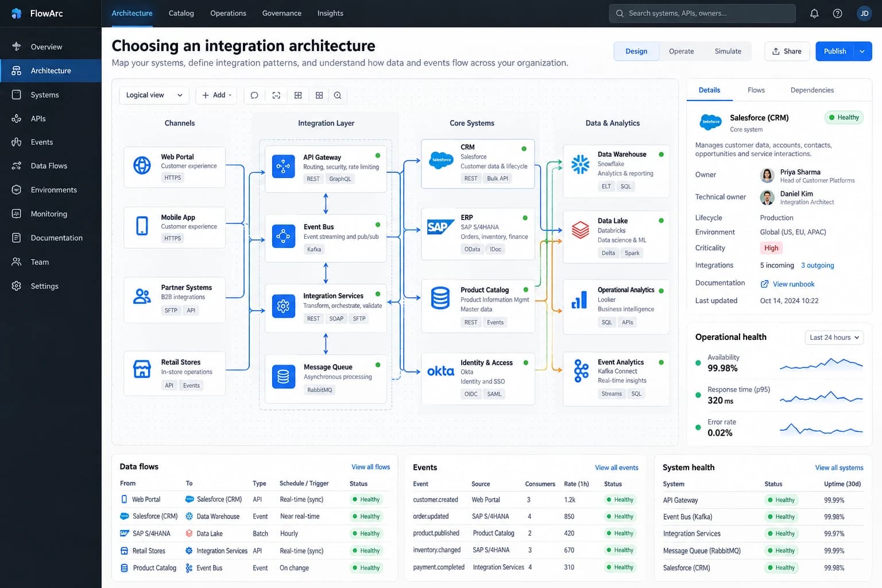This screenshot has height=588, width=882.
Task: Select the Salesforce CRM cloud logo
Action: 441,160
